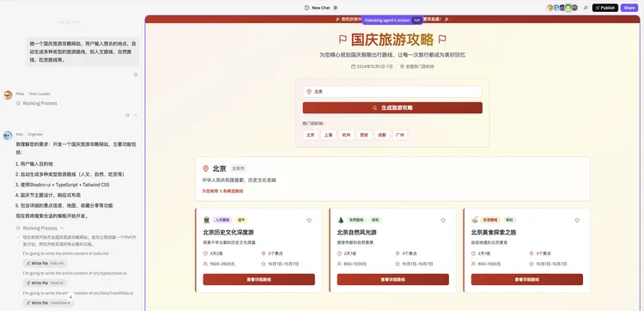Click the history clock icon beside New Chat
Screen dimensions: 644x311
pos(307,8)
